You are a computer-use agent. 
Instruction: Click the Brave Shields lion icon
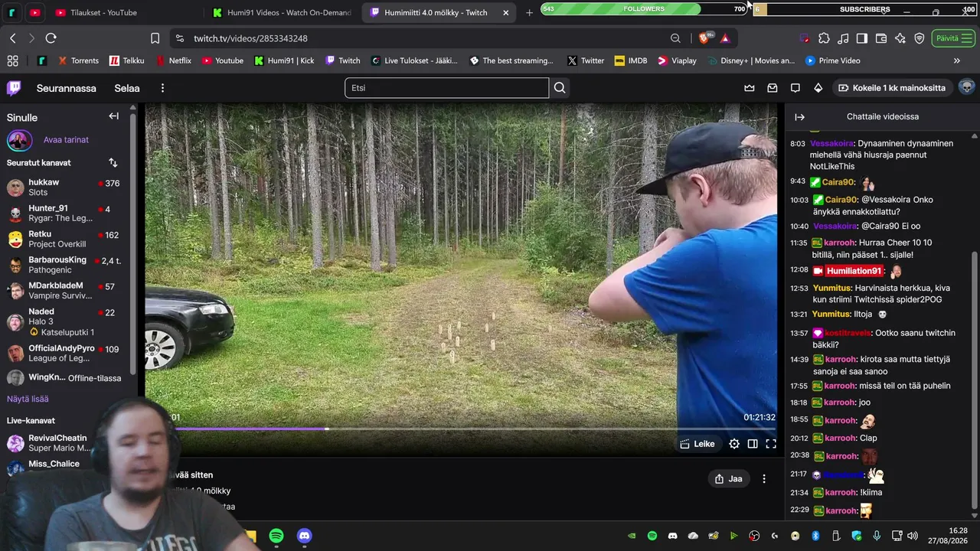[705, 38]
